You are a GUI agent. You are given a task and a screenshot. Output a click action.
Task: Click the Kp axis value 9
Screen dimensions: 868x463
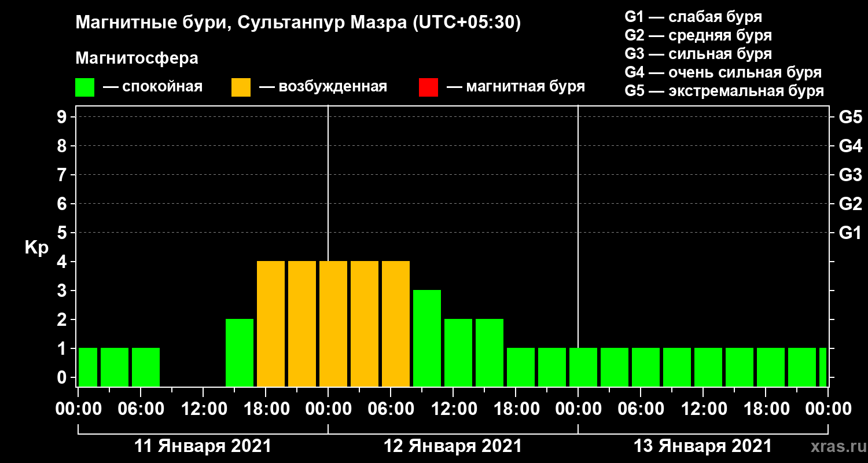[x=63, y=117]
